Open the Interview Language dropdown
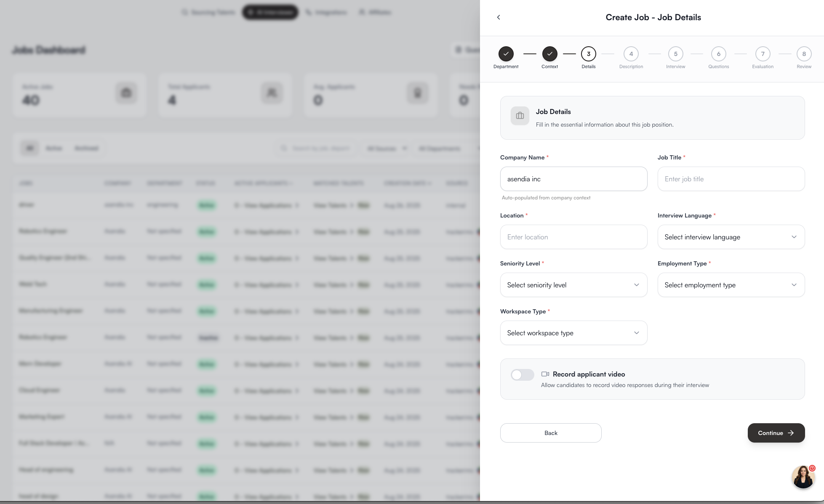Screen dimensions: 824x504 pyautogui.click(x=731, y=237)
